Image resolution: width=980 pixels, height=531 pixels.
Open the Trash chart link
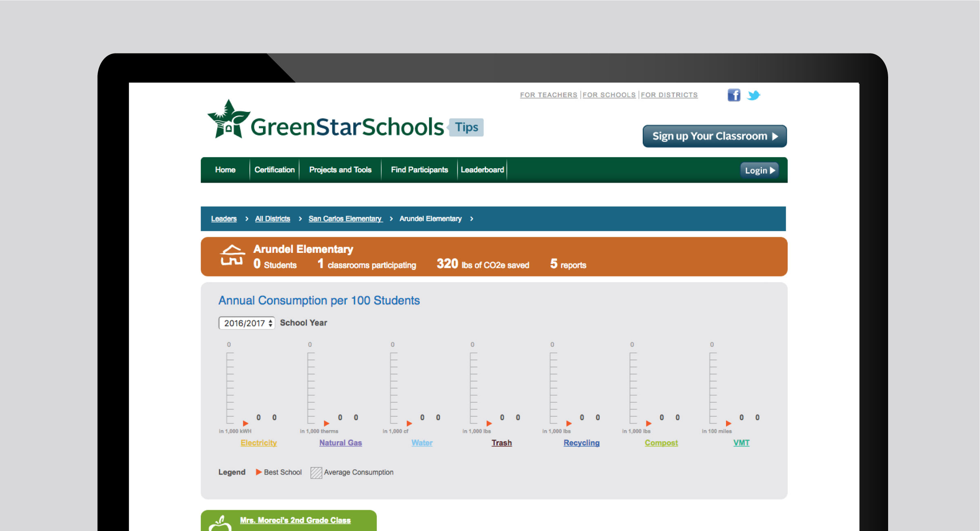click(x=501, y=443)
